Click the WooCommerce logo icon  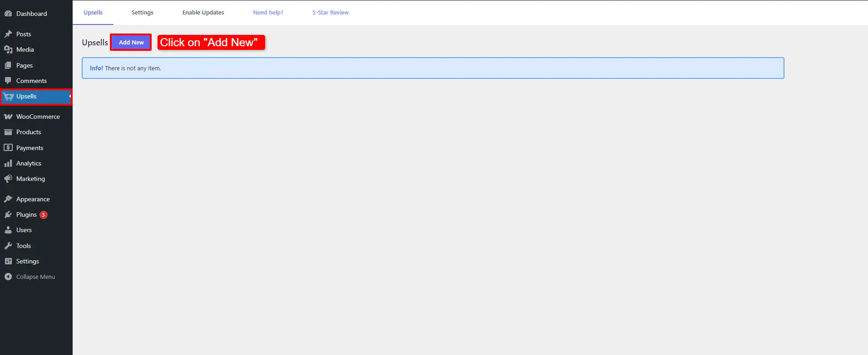point(8,117)
